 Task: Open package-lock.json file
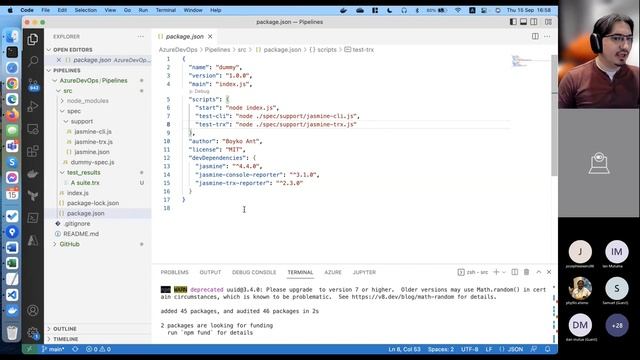coord(93,203)
